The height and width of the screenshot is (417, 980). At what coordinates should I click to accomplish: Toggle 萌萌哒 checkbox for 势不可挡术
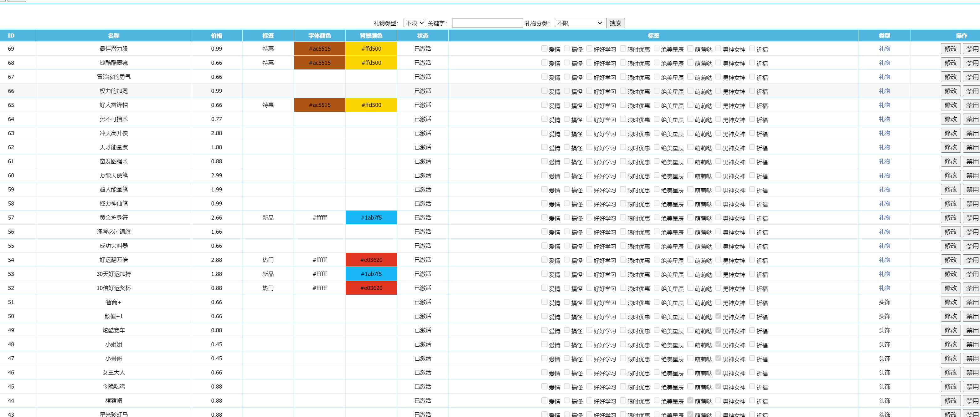coord(690,119)
